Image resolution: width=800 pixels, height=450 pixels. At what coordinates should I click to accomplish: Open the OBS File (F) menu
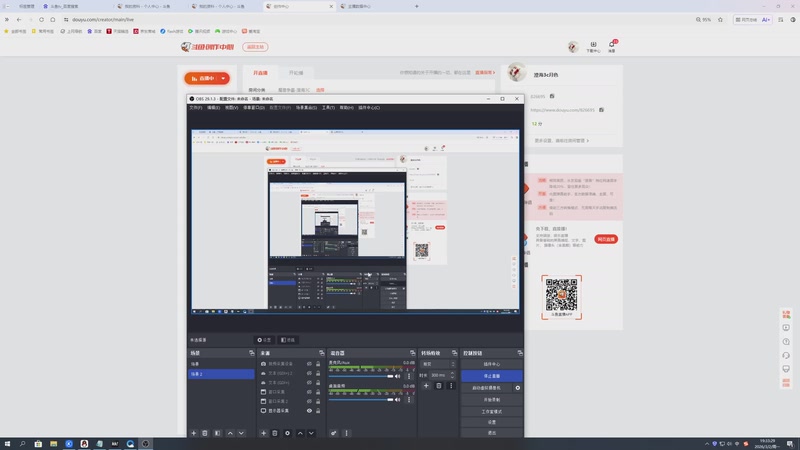click(196, 108)
